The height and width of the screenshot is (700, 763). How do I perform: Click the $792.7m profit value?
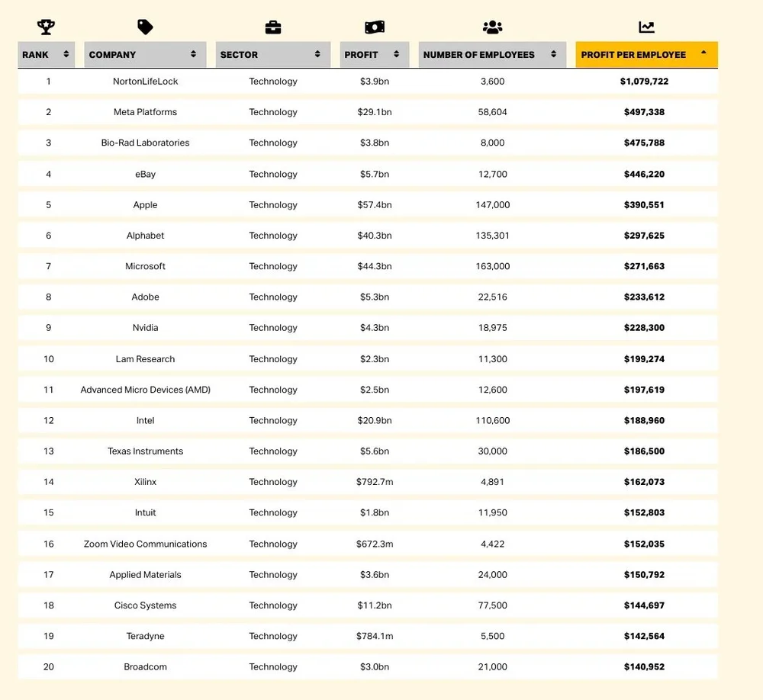coord(374,482)
